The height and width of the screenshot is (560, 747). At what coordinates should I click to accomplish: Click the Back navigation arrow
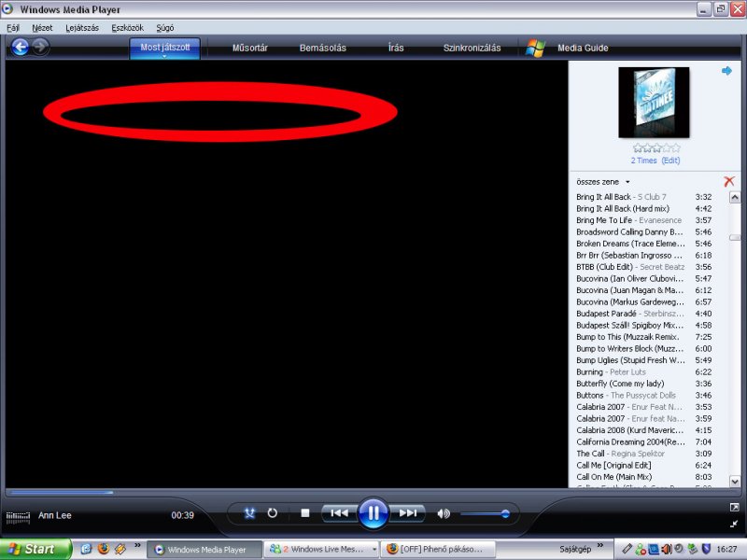pos(20,48)
